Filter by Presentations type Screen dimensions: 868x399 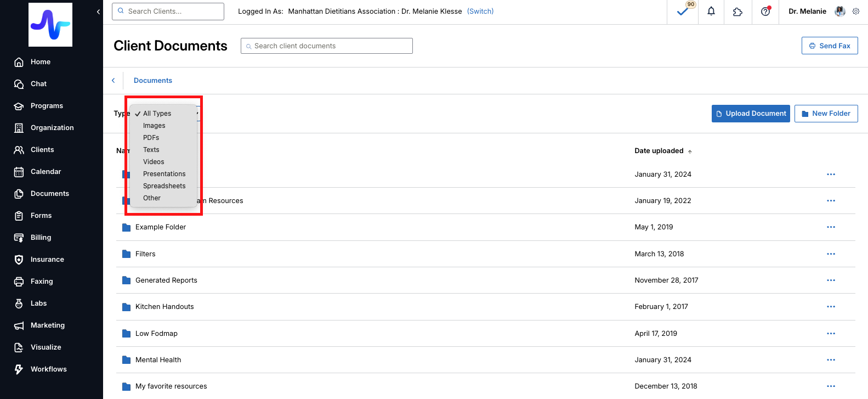click(x=163, y=174)
